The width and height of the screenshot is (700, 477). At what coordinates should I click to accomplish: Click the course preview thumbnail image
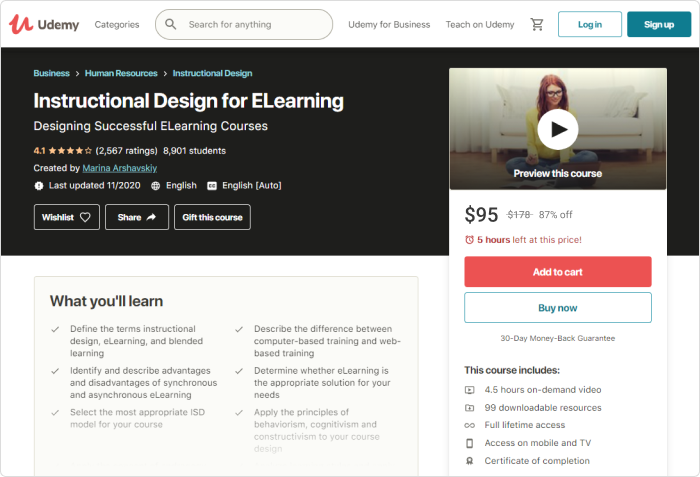tap(558, 129)
